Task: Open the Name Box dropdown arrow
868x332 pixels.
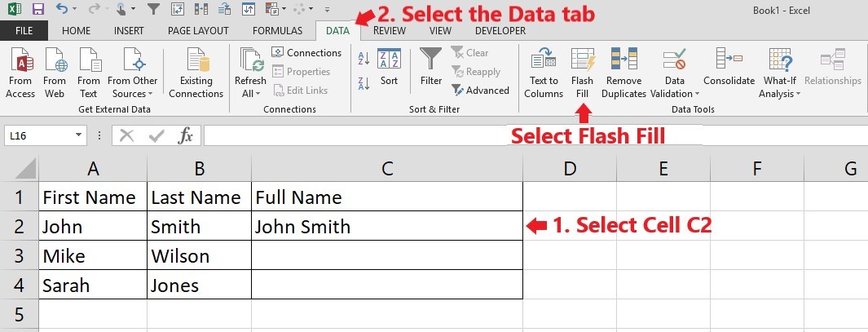Action: point(78,135)
